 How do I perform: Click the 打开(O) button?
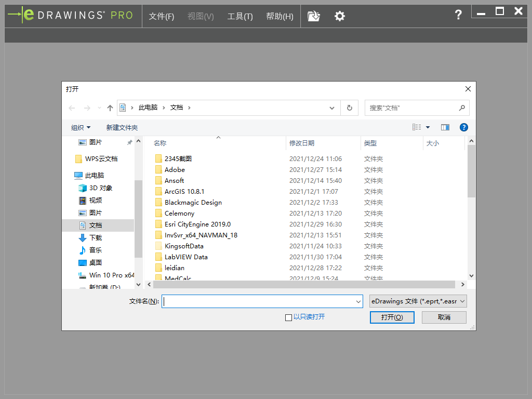392,317
